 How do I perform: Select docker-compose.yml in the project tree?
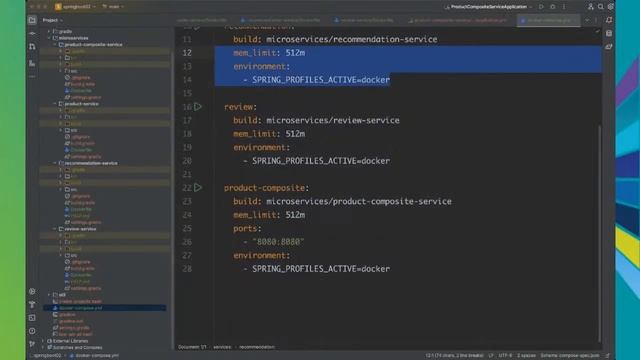pos(104,308)
